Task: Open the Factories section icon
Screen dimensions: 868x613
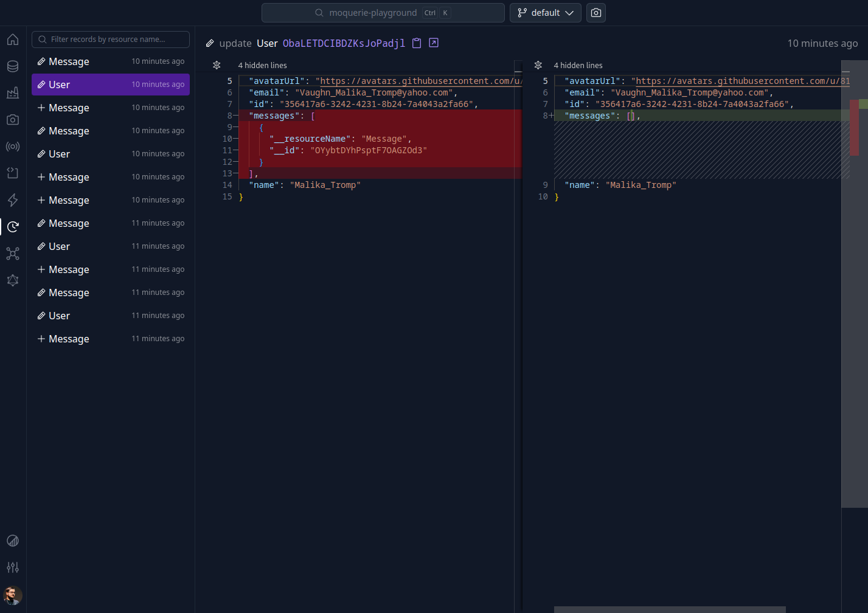Action: pos(13,93)
